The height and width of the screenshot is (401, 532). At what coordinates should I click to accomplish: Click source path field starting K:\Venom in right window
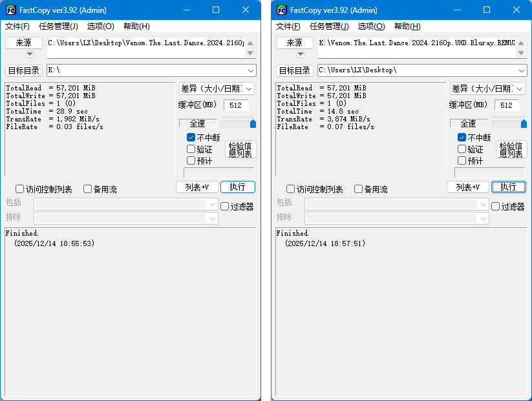pos(417,48)
